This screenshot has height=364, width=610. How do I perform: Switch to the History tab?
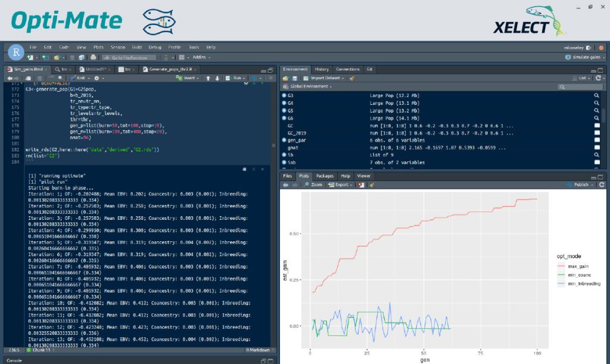click(x=321, y=69)
